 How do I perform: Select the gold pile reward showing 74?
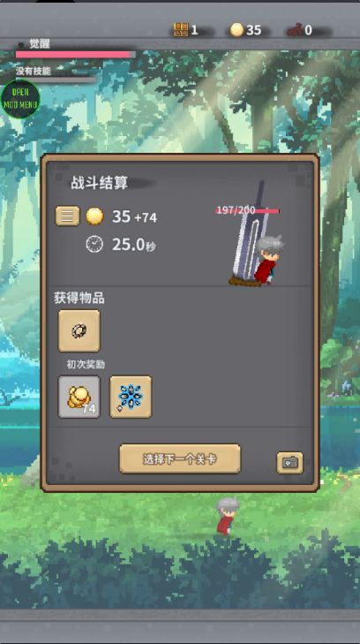pos(79,397)
